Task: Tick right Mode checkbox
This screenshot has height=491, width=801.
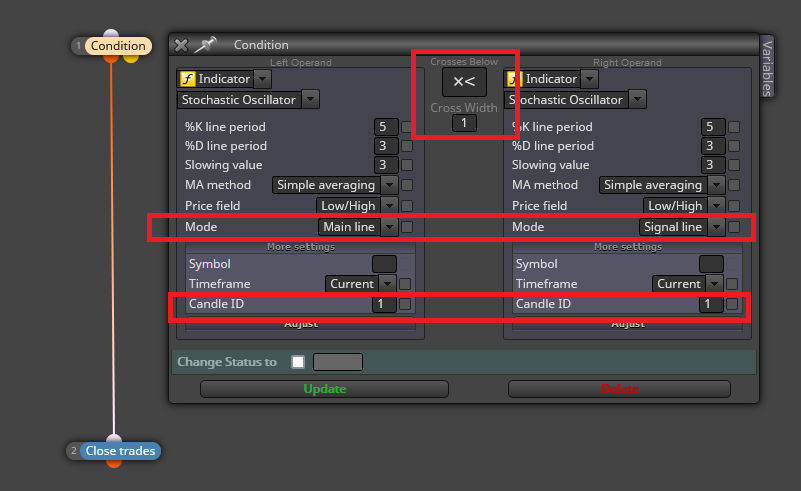Action: [x=734, y=227]
